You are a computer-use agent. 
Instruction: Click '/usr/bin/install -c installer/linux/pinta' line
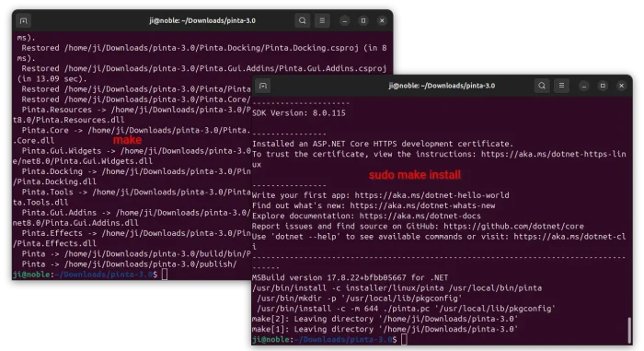coord(397,288)
